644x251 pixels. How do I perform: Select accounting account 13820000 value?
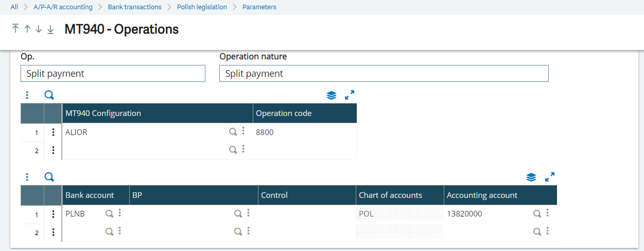465,214
